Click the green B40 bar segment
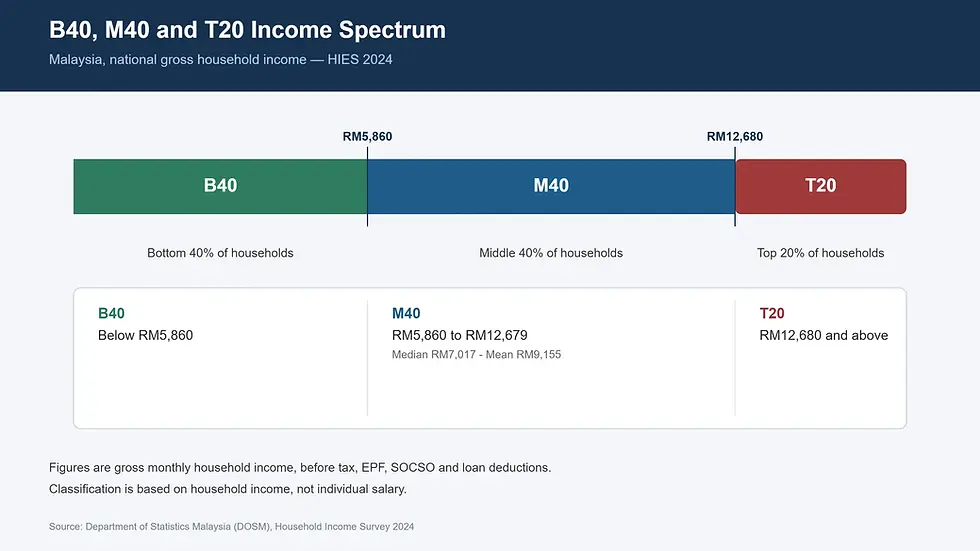This screenshot has height=551, width=980. tap(220, 186)
